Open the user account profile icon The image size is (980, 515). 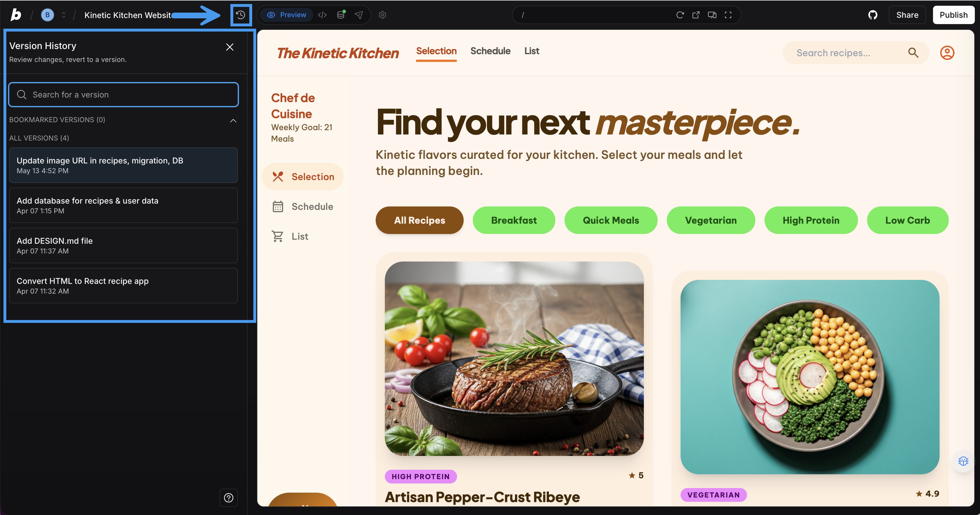pyautogui.click(x=947, y=53)
